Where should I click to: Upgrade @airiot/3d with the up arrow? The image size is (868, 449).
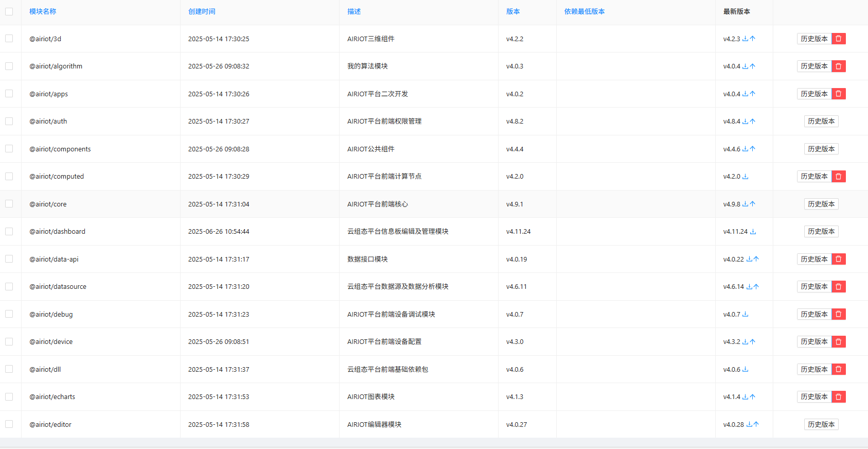[x=753, y=39]
